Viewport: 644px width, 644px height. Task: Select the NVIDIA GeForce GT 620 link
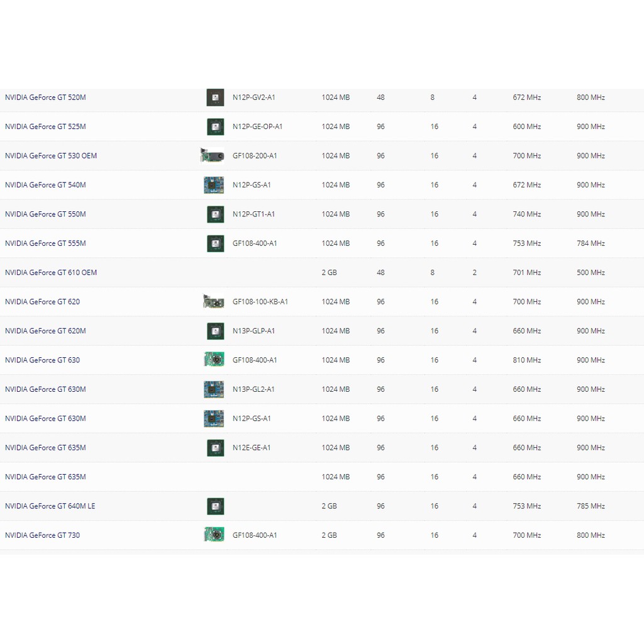click(x=42, y=302)
